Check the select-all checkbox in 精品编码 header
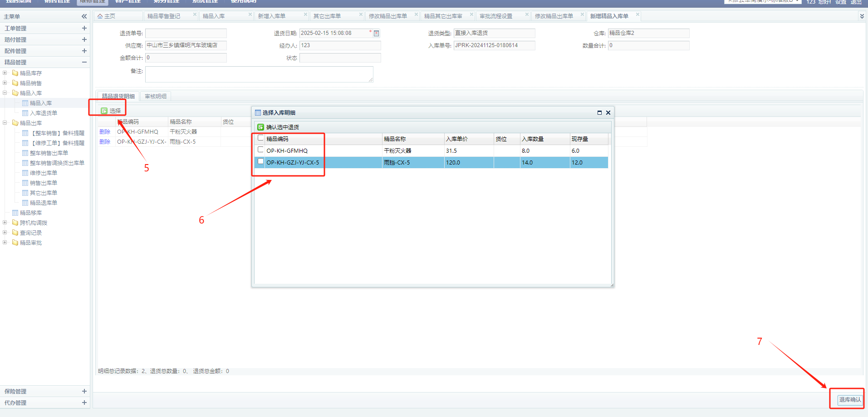This screenshot has height=417, width=868. (x=260, y=138)
